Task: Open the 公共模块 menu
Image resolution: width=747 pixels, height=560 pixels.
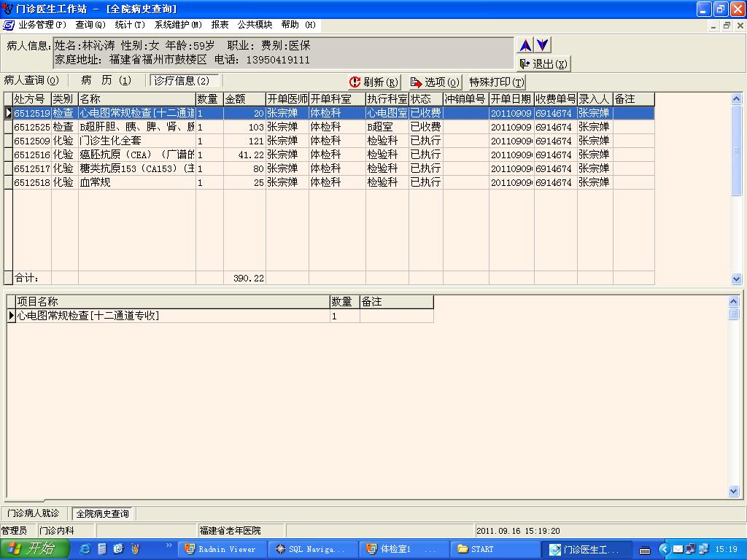Action: (x=255, y=25)
